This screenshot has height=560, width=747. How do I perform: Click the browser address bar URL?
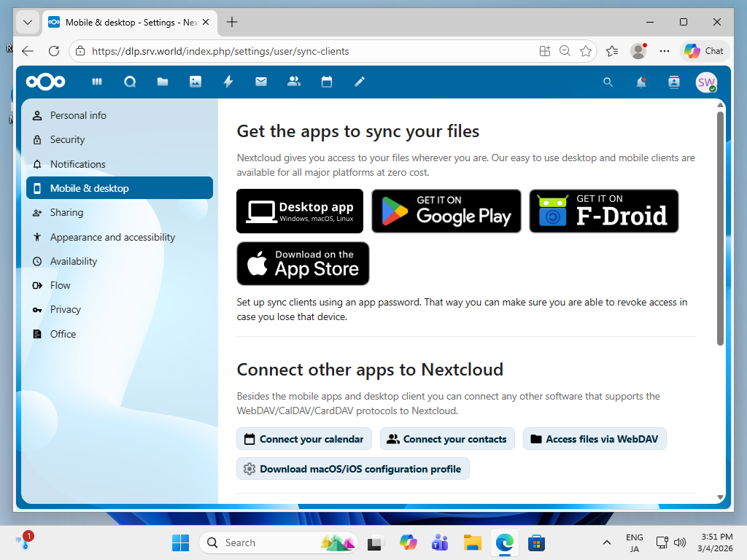point(220,51)
